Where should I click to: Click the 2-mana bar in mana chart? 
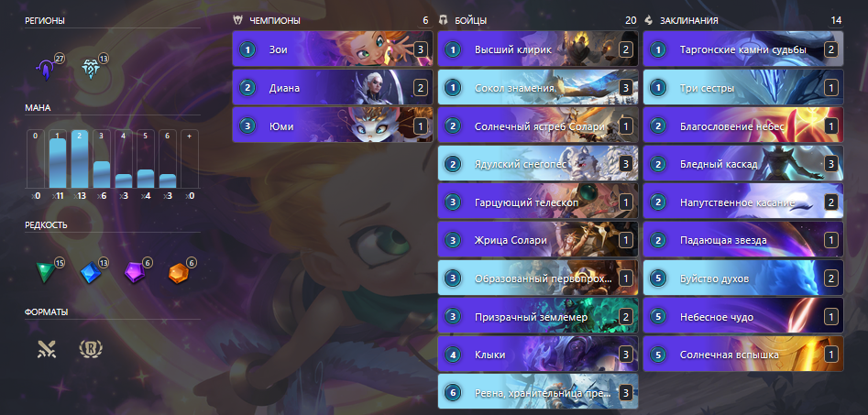tap(79, 158)
